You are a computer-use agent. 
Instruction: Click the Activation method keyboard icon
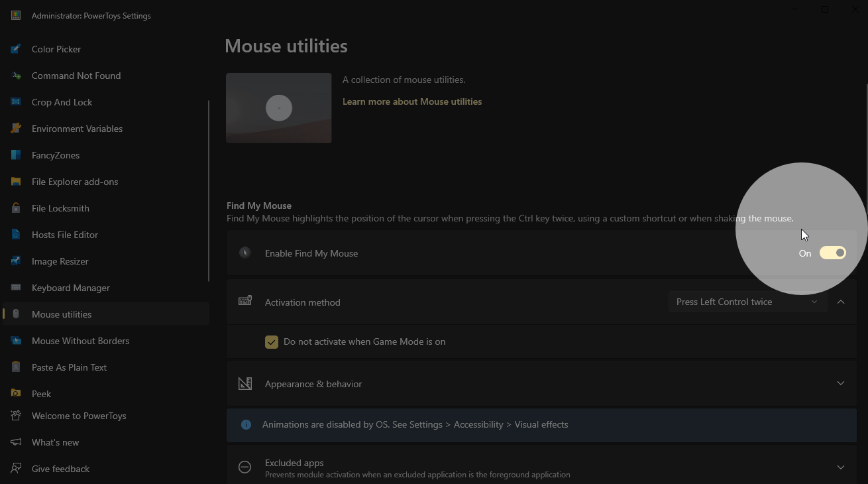[x=245, y=301]
